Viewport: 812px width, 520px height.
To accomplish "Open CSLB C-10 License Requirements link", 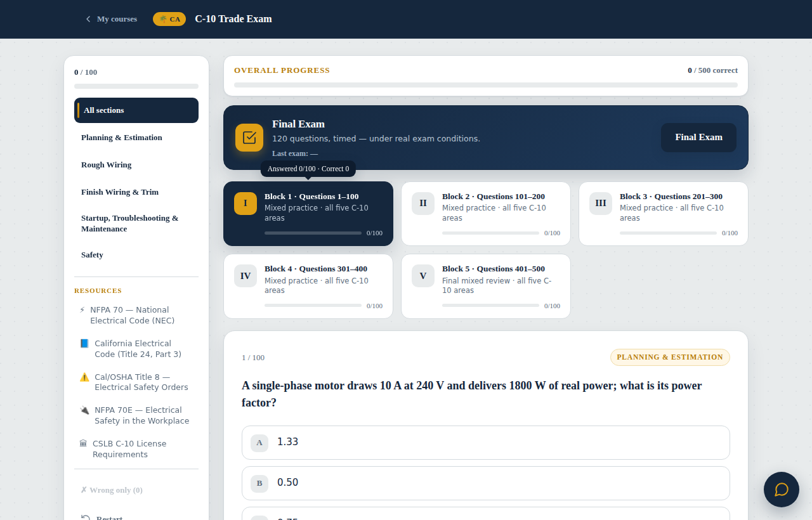I will tap(136, 449).
